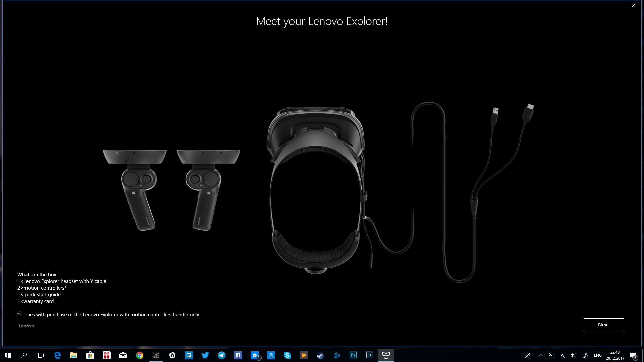
Task: Open Twitter from the taskbar
Action: (x=205, y=355)
